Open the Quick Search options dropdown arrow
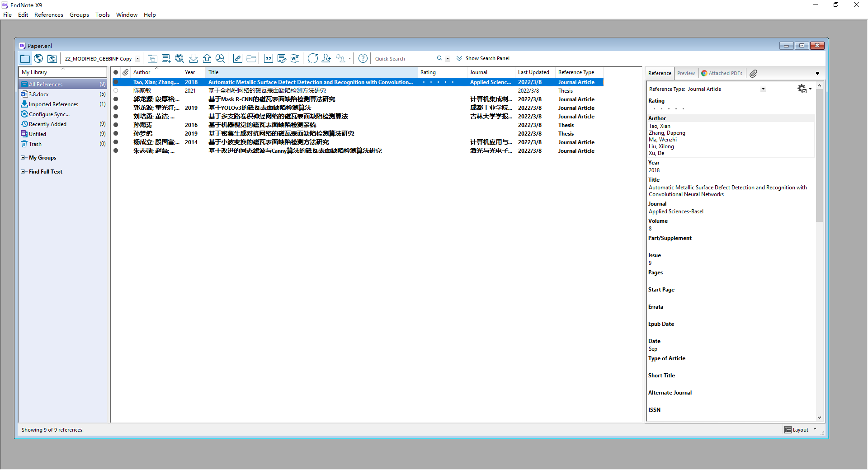 [448, 59]
